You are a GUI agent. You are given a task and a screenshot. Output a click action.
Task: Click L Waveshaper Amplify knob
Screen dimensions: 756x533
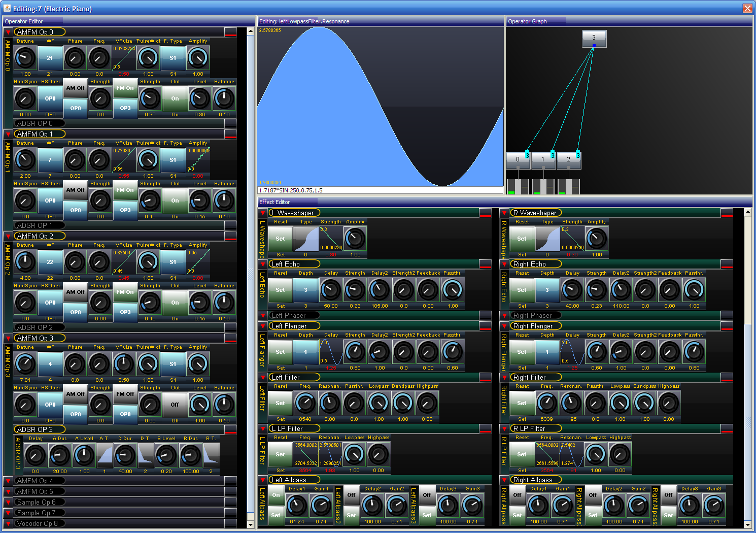click(355, 239)
